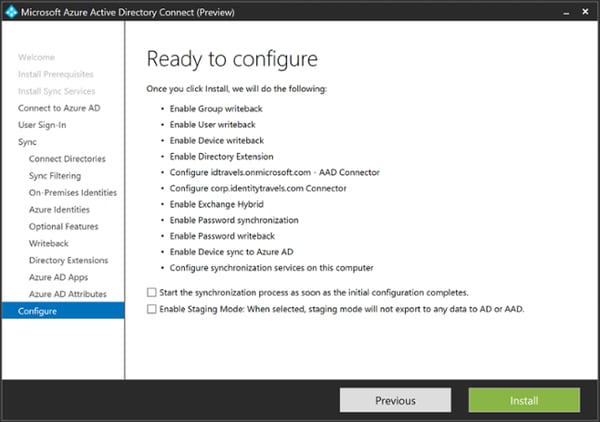Image resolution: width=600 pixels, height=422 pixels.
Task: Click the Azure AD Connect logo icon
Action: point(11,12)
